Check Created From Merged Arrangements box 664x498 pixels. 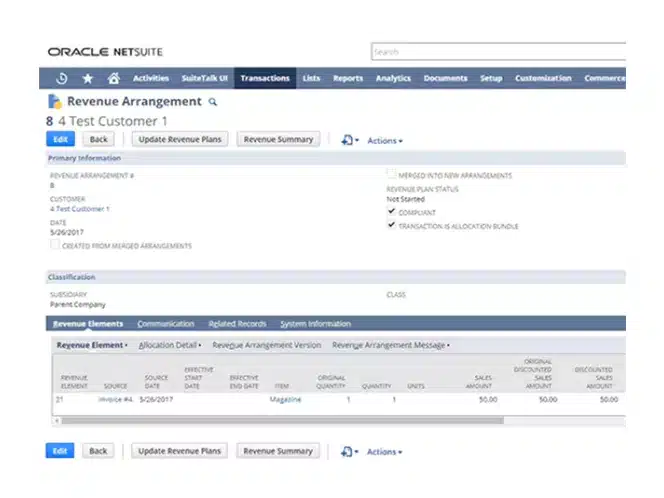[x=54, y=245]
